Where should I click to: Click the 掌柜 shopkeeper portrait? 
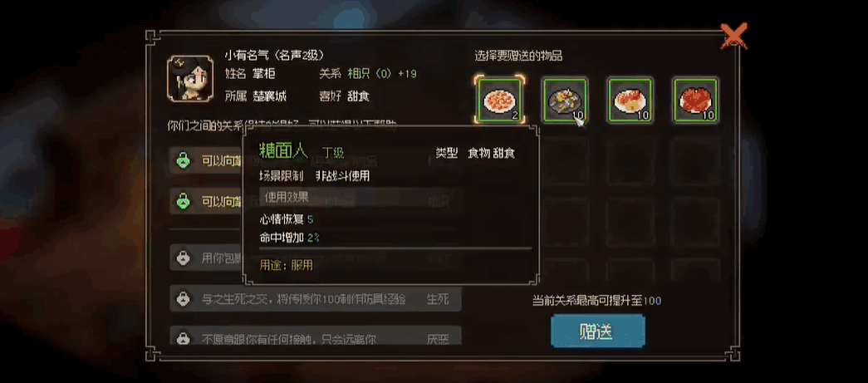click(x=190, y=78)
